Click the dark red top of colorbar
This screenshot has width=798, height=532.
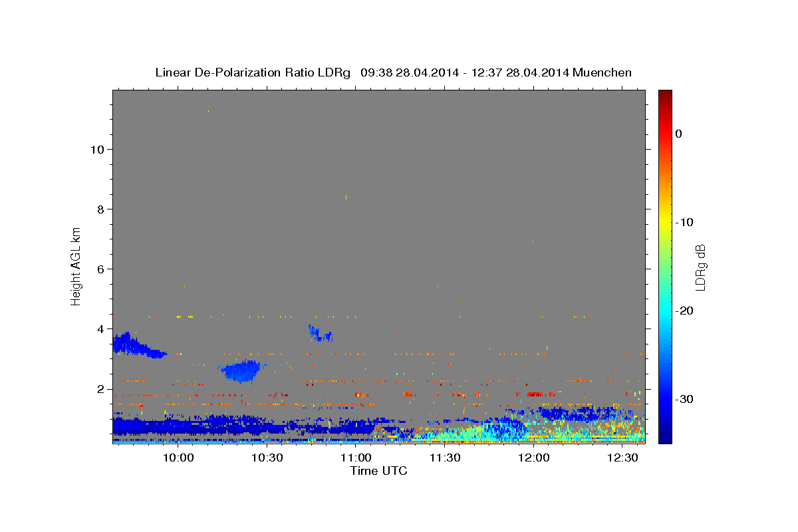pos(665,96)
